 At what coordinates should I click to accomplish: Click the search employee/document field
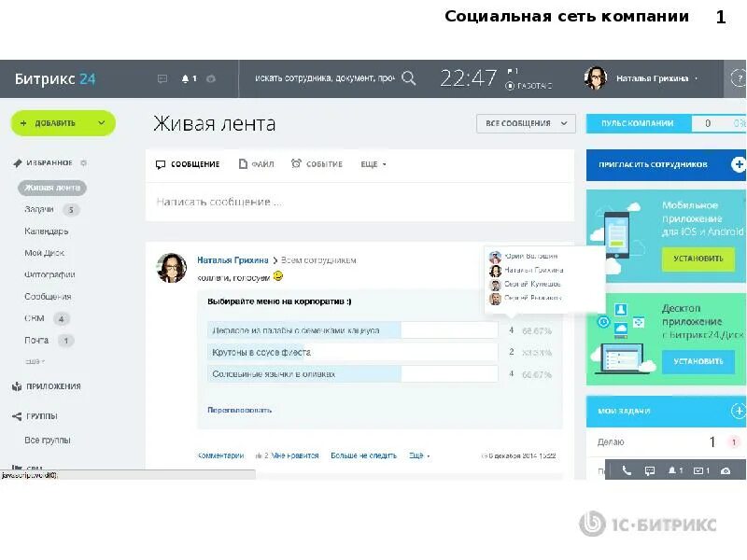point(324,78)
